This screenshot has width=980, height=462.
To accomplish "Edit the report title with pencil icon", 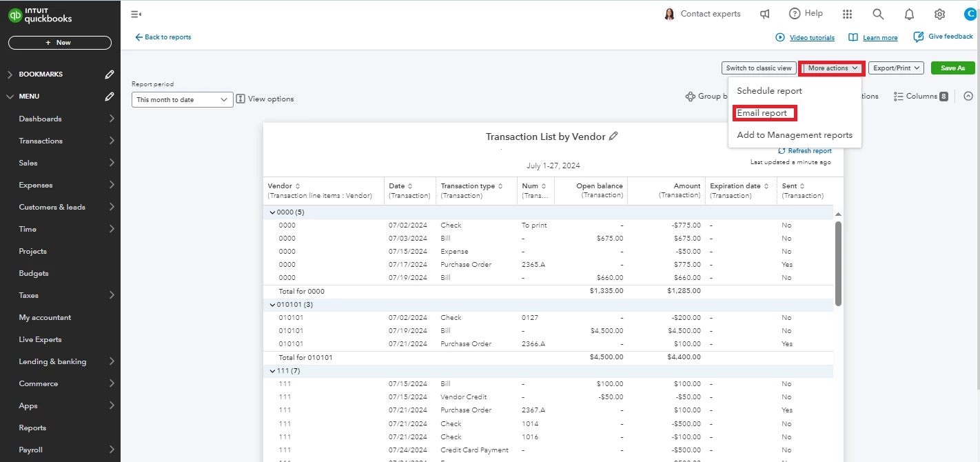I will (x=613, y=136).
